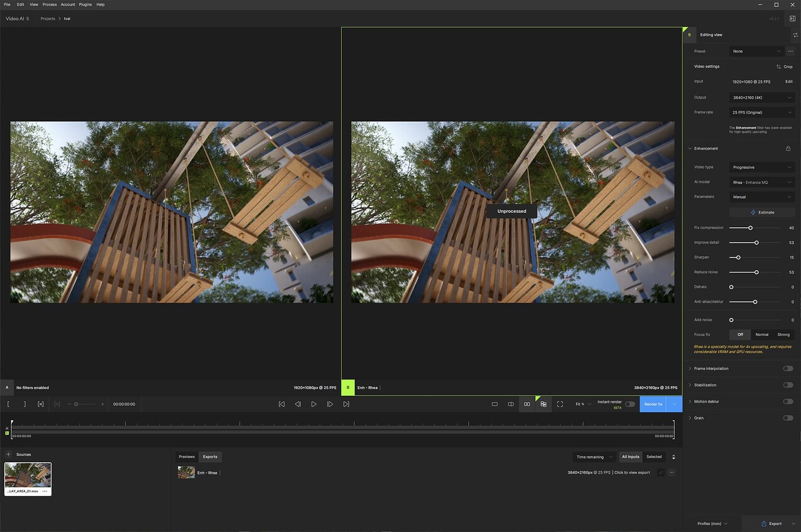Viewport: 801px width, 532px height.
Task: Switch to the Previews tab
Action: (x=187, y=457)
